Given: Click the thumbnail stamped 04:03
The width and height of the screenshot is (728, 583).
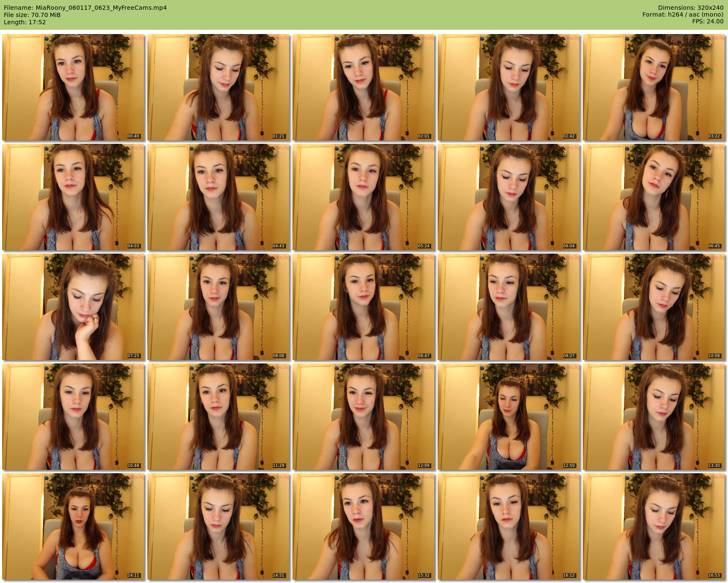Looking at the screenshot, I should point(73,197).
